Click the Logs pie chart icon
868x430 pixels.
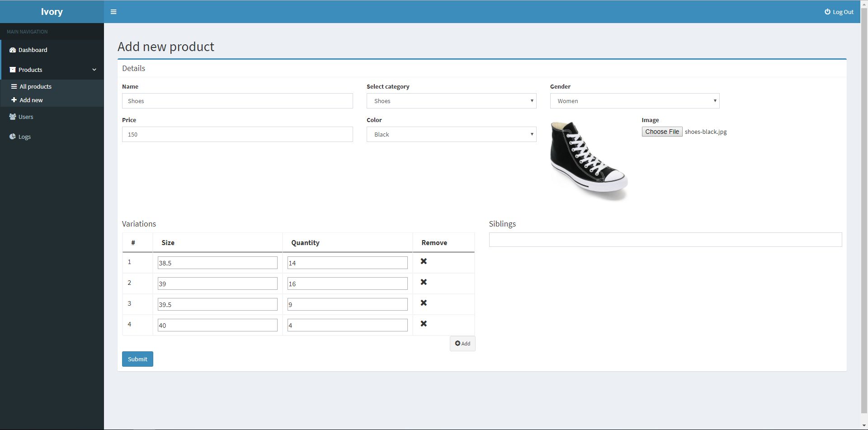(13, 137)
